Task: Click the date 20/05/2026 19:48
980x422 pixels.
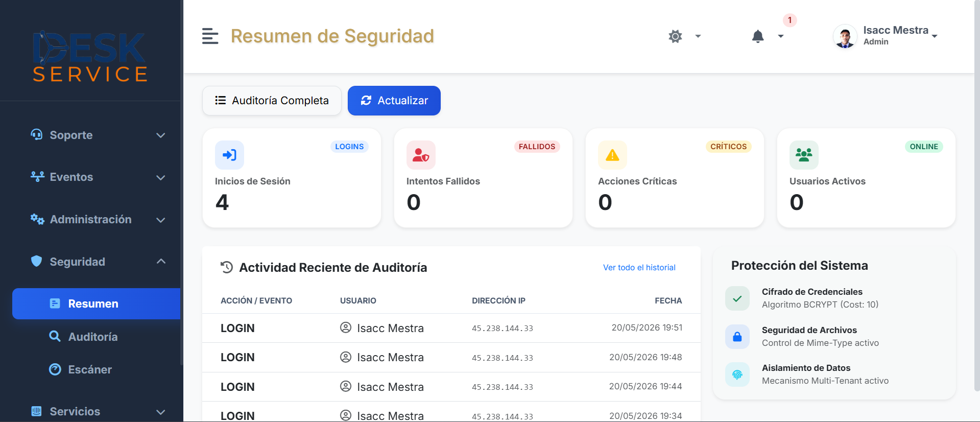Action: (x=646, y=357)
